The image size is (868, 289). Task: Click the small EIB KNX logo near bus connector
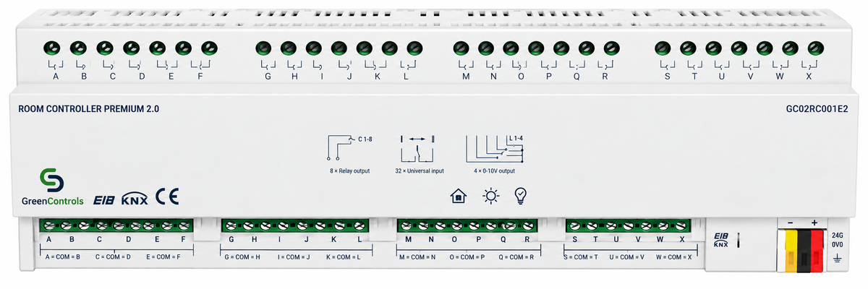pyautogui.click(x=721, y=240)
